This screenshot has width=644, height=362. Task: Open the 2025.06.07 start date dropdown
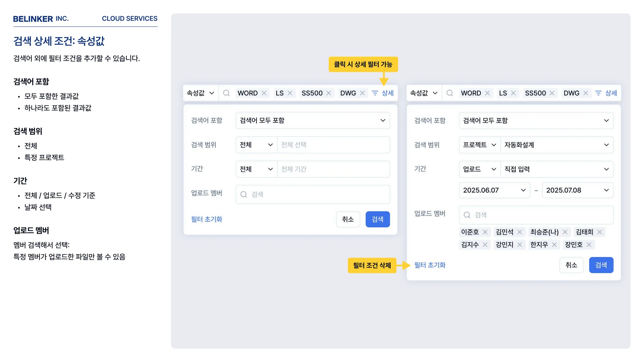pyautogui.click(x=494, y=190)
